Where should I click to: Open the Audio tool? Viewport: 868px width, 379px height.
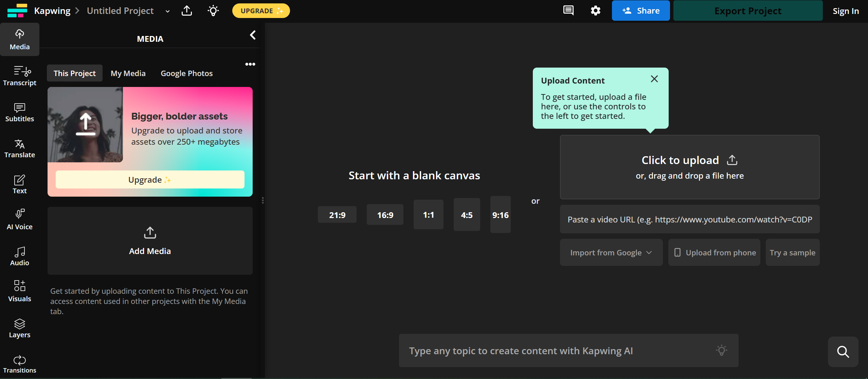[x=20, y=256]
